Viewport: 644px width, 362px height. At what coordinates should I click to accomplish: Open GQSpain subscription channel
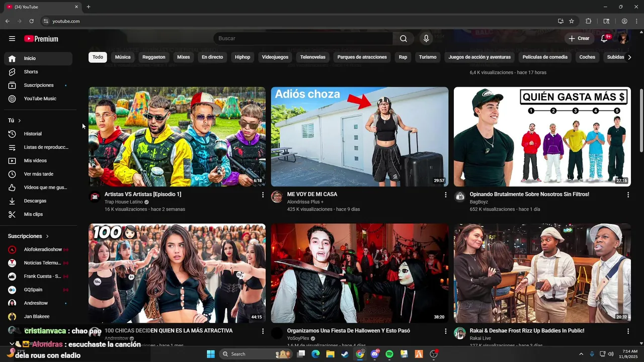pos(38,290)
